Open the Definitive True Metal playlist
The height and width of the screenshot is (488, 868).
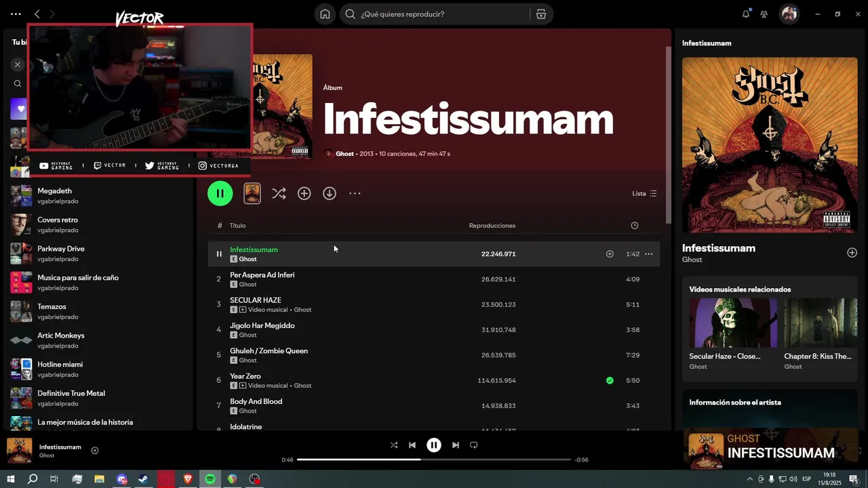[x=98, y=398]
